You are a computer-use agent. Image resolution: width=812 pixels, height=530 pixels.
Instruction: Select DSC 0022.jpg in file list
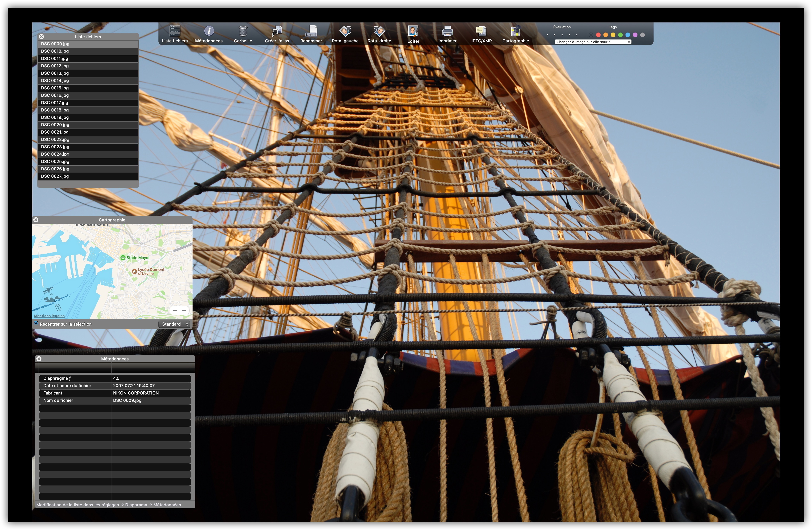tap(88, 139)
